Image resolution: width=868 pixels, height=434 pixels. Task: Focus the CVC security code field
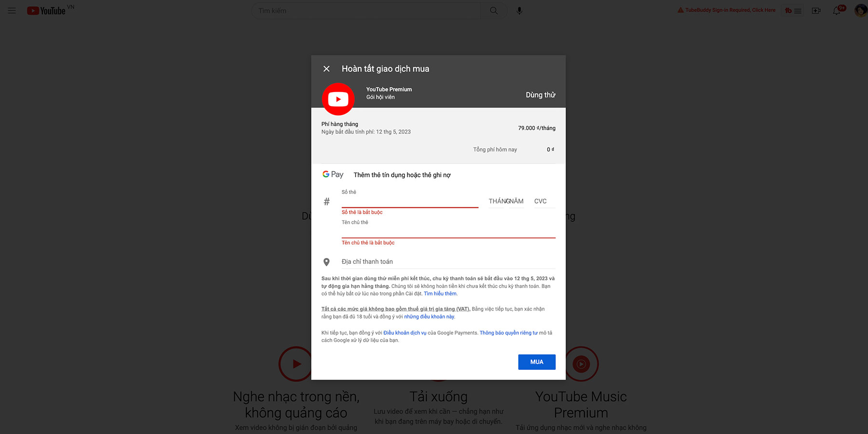coord(544,201)
